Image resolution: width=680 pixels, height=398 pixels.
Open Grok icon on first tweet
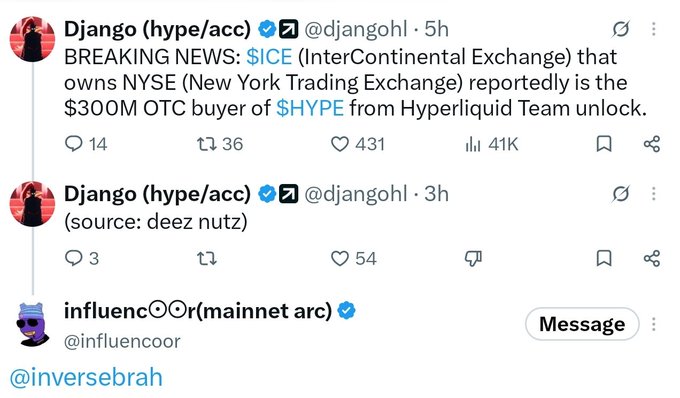tap(621, 29)
